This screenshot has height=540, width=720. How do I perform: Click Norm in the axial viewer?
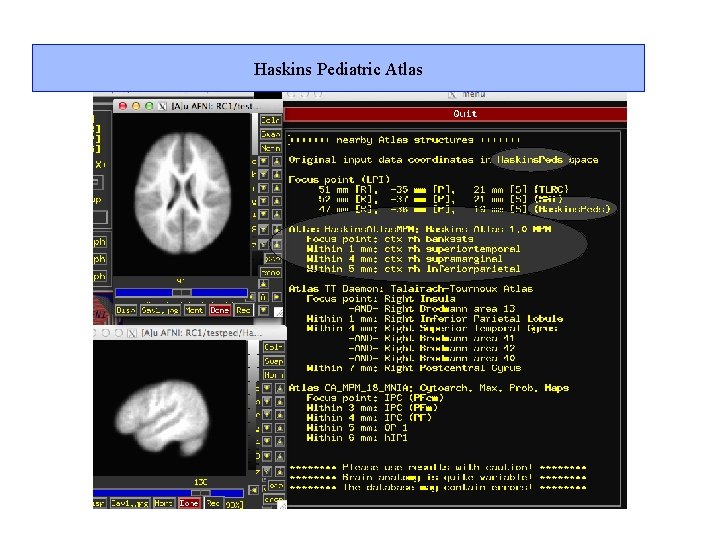coord(270,148)
